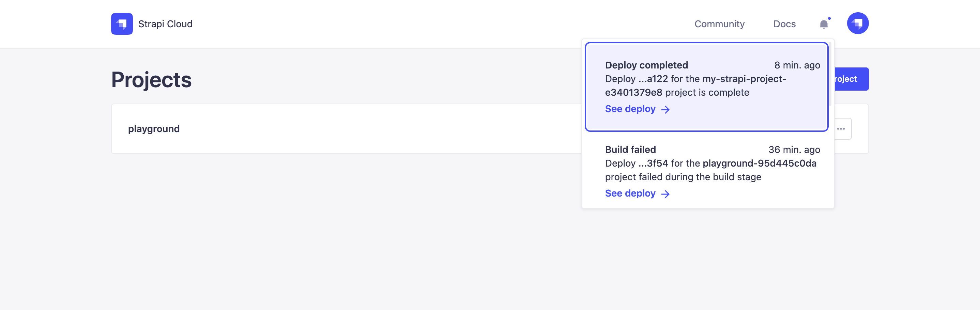Viewport: 980px width, 310px height.
Task: Open the ellipsis menu on the playground row
Action: [x=841, y=128]
